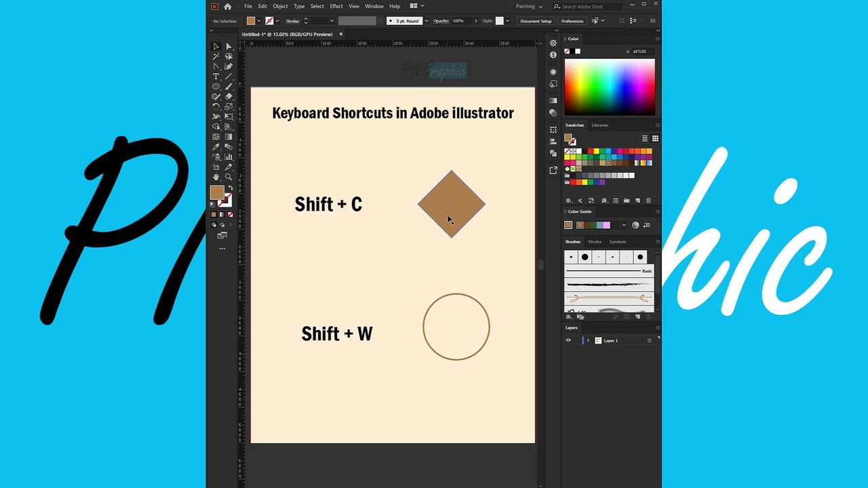Choose the Line Segment tool

(x=229, y=77)
